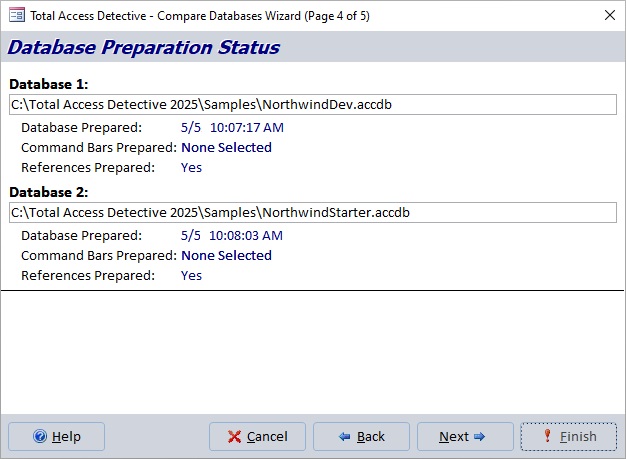626x459 pixels.
Task: Click the Database 1: label
Action: 49,84
